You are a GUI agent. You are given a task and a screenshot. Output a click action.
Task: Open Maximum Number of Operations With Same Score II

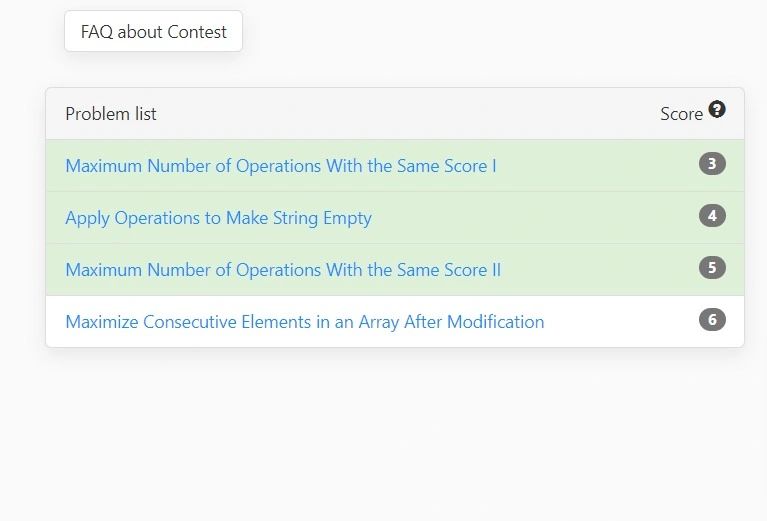[283, 270]
